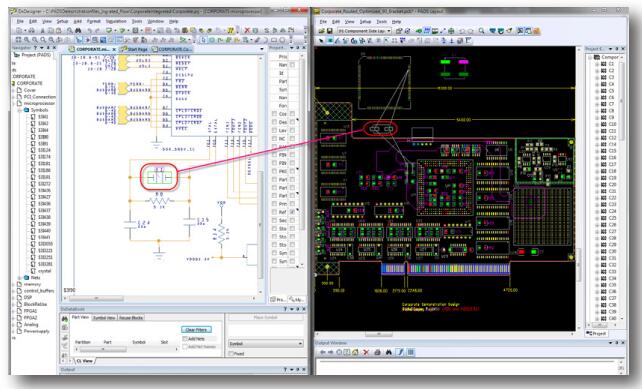Click the Clear Filters button in DxDatabook
The width and height of the screenshot is (642, 389).
click(197, 330)
